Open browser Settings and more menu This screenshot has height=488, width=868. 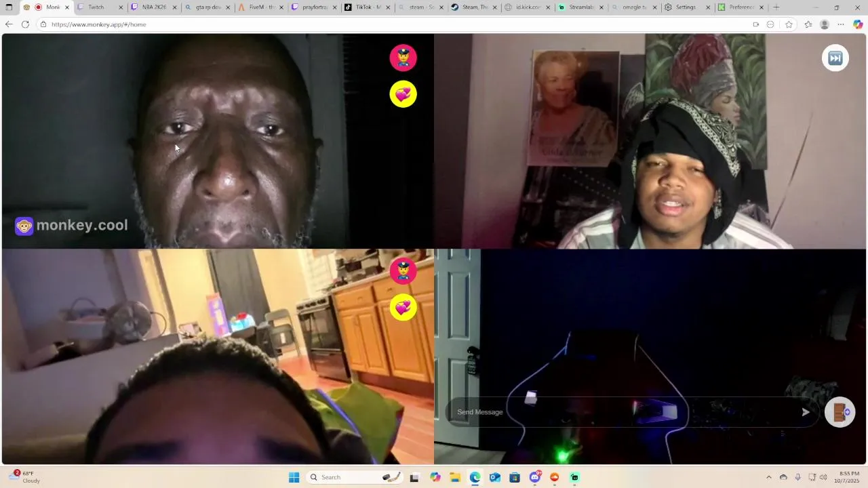click(841, 24)
